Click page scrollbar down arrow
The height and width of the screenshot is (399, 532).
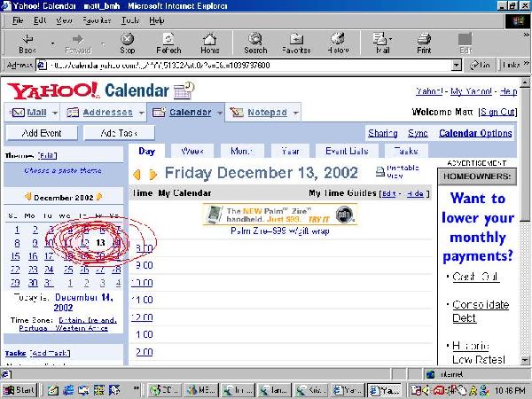525,360
